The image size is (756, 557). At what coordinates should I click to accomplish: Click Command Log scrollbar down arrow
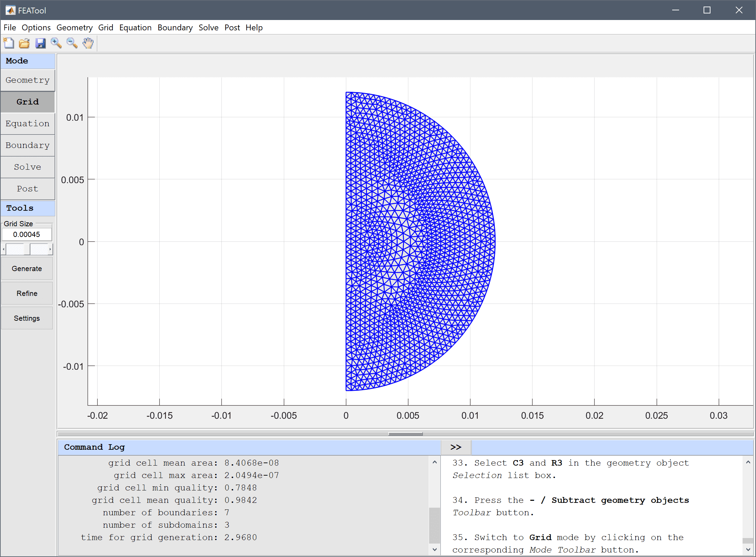coord(435,550)
